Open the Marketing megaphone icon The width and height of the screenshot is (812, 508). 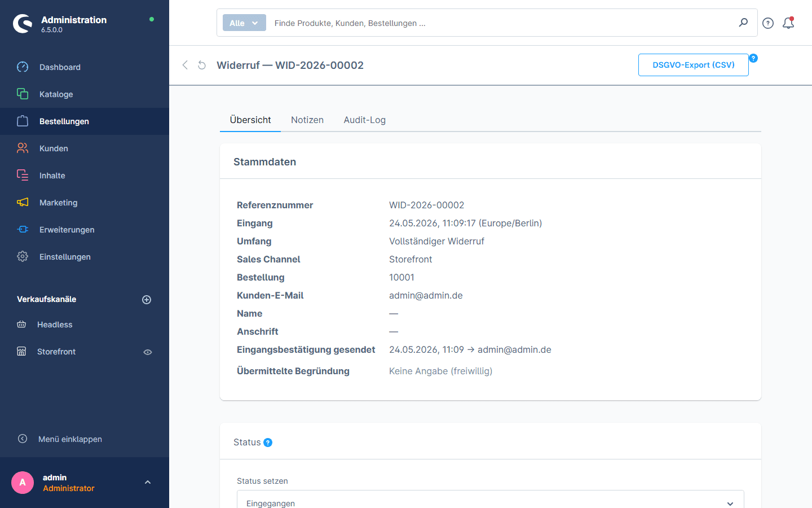pyautogui.click(x=23, y=202)
